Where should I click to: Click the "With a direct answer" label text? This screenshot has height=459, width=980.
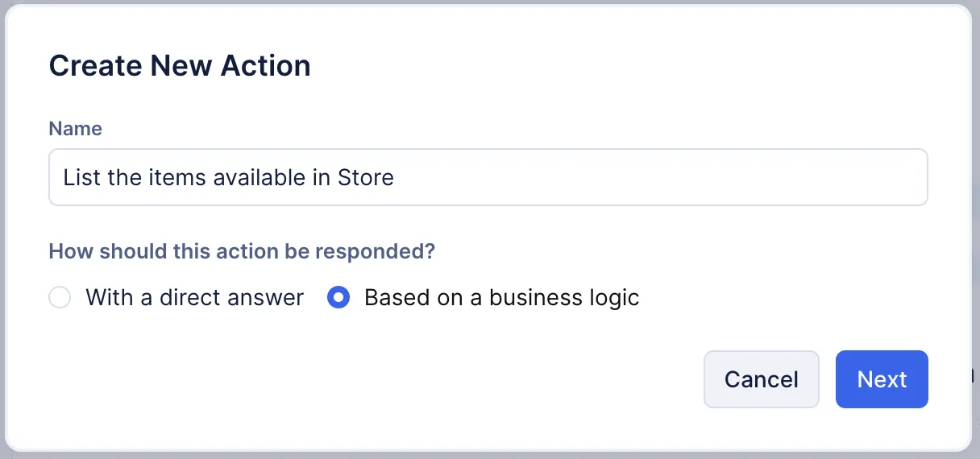tap(194, 298)
